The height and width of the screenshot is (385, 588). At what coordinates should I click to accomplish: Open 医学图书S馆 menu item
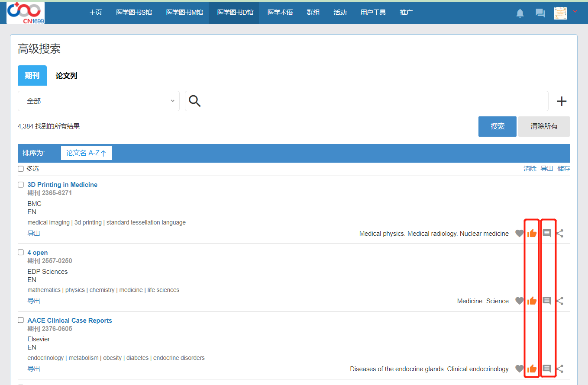pos(134,12)
